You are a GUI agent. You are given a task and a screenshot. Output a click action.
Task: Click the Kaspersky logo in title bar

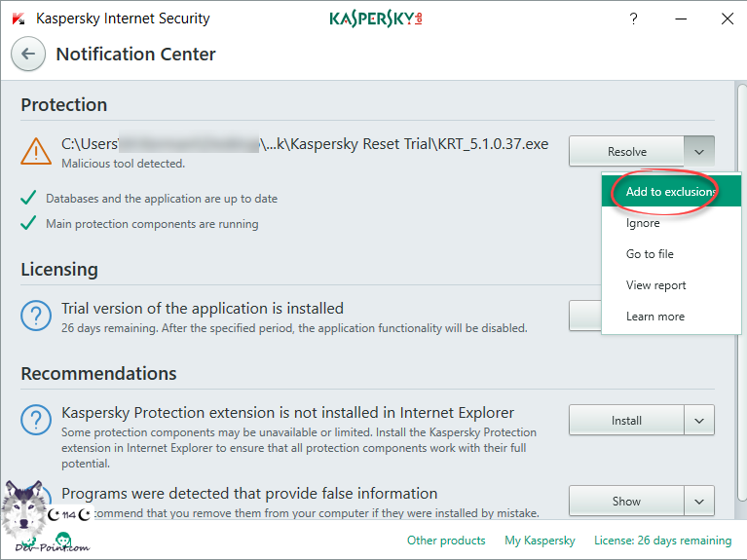375,19
